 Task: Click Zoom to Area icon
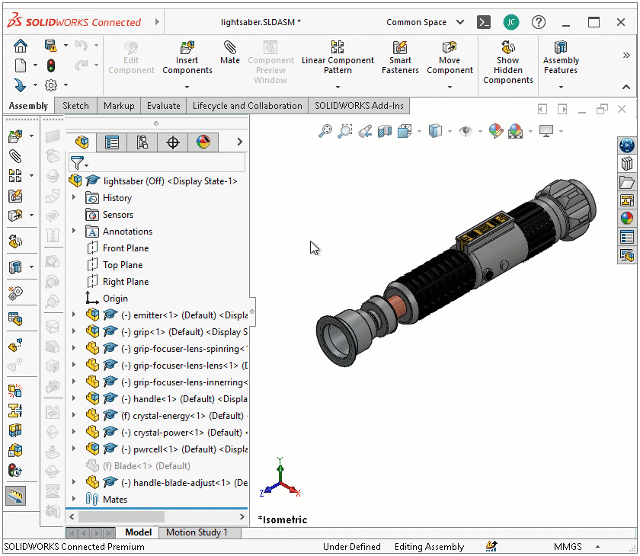tap(345, 131)
